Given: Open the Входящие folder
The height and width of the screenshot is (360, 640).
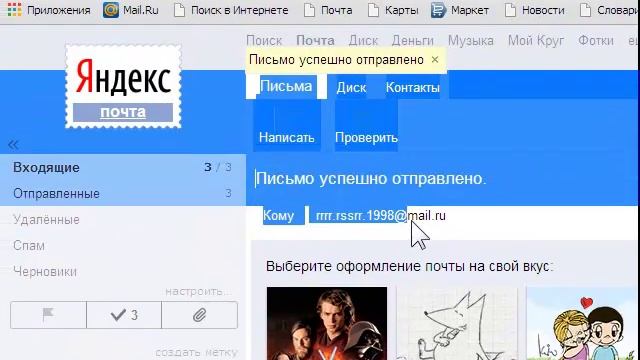Looking at the screenshot, I should [x=122, y=167].
